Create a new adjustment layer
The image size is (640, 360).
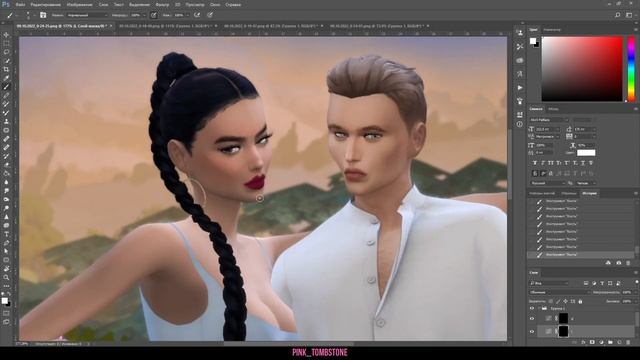(601, 342)
